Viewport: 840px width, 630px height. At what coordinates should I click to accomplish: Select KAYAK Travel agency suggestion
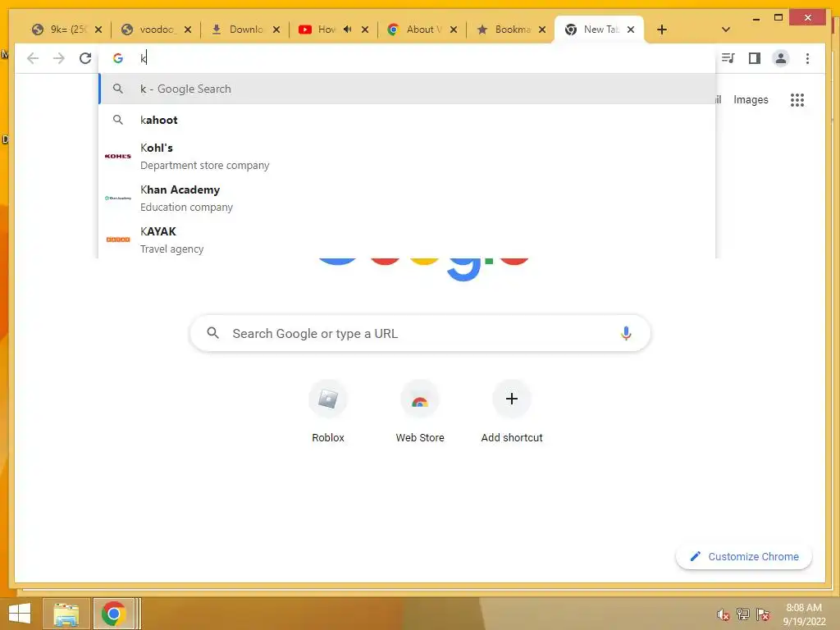pos(407,240)
